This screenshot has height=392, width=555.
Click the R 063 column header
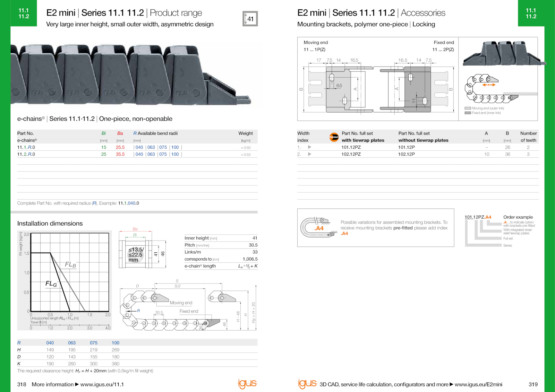tap(72, 343)
